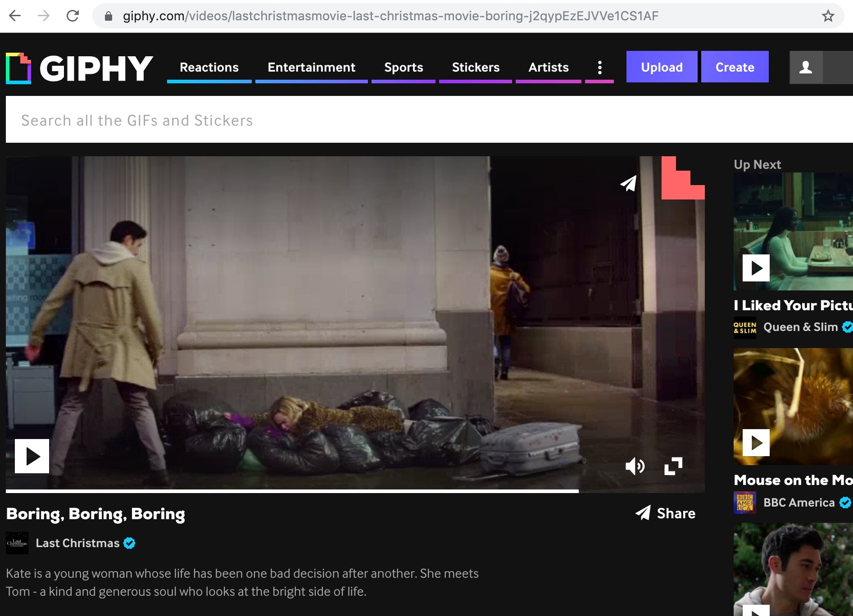Expand the three-dot more categories menu

click(x=599, y=68)
